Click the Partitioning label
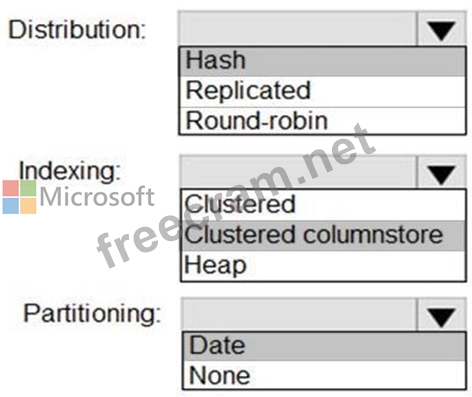Image resolution: width=472 pixels, height=397 pixels. (x=92, y=313)
